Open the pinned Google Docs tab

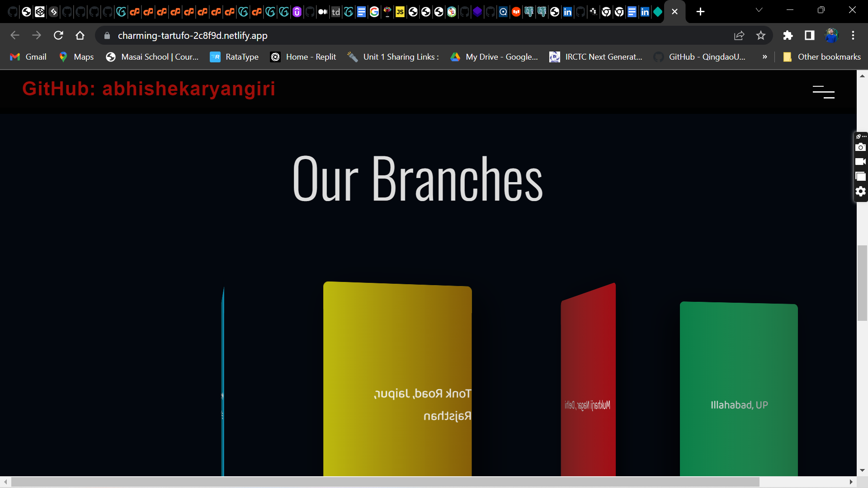[361, 11]
